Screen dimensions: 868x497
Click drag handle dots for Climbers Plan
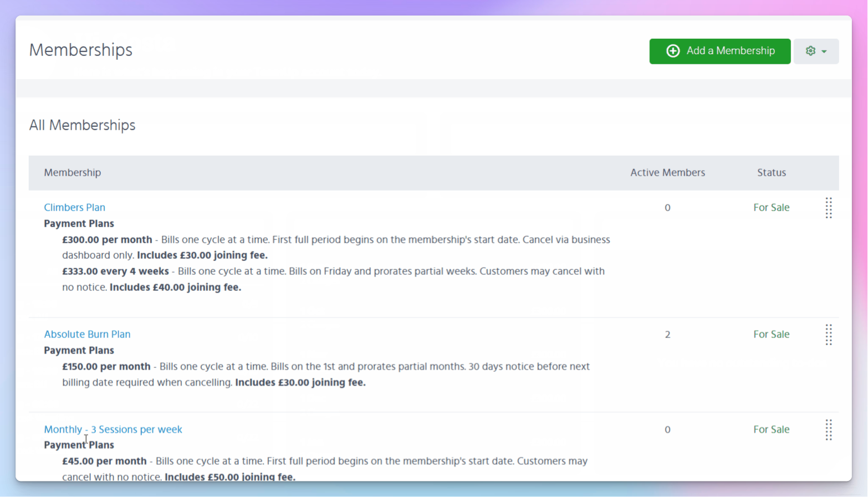[829, 208]
